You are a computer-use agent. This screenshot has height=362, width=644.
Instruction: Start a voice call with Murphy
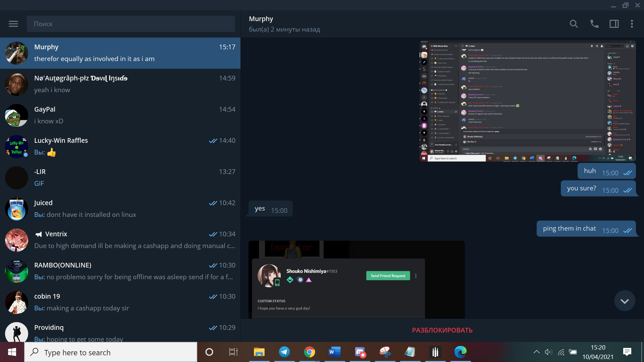coord(594,24)
